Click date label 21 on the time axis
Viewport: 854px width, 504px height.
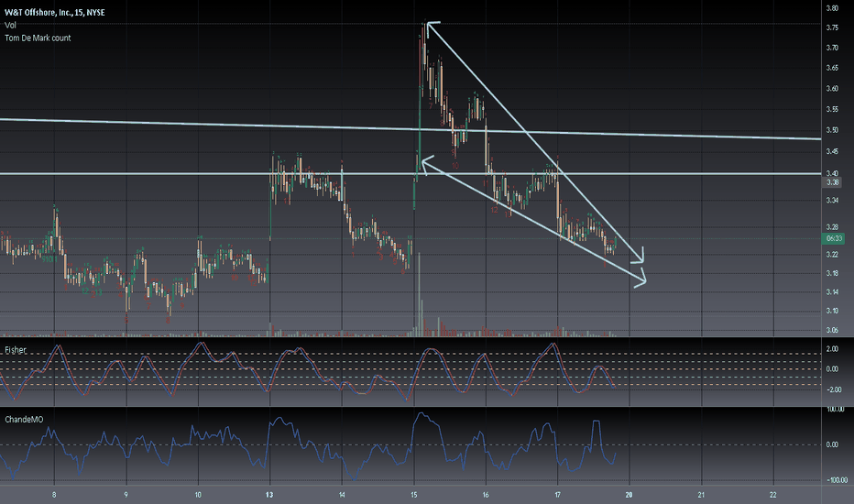[701, 495]
